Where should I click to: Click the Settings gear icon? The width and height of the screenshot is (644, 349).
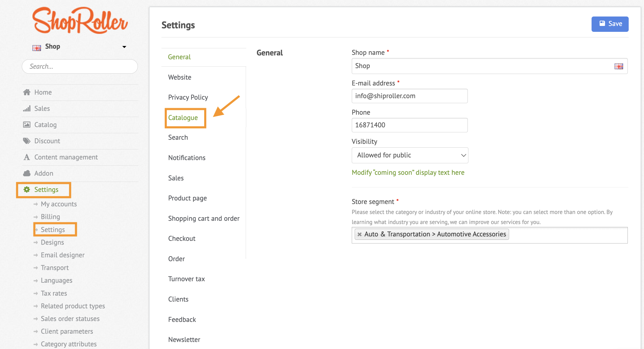(27, 190)
